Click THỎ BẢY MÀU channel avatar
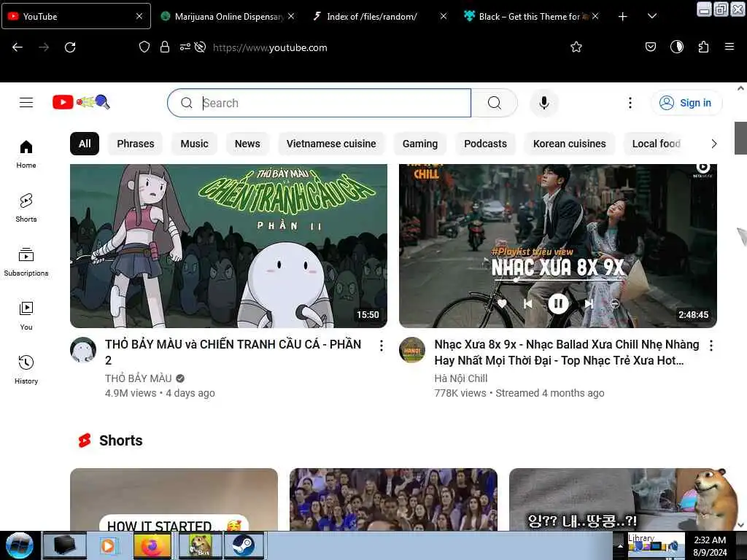 point(83,350)
